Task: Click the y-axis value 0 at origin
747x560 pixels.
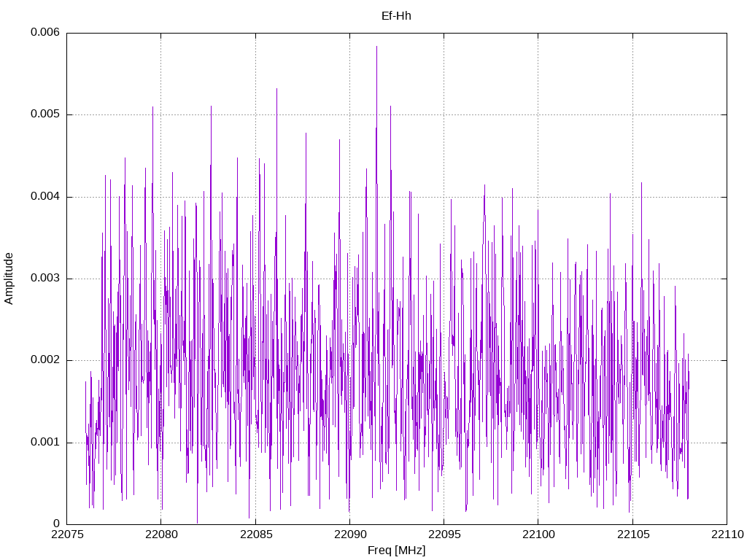Action: pyautogui.click(x=57, y=524)
